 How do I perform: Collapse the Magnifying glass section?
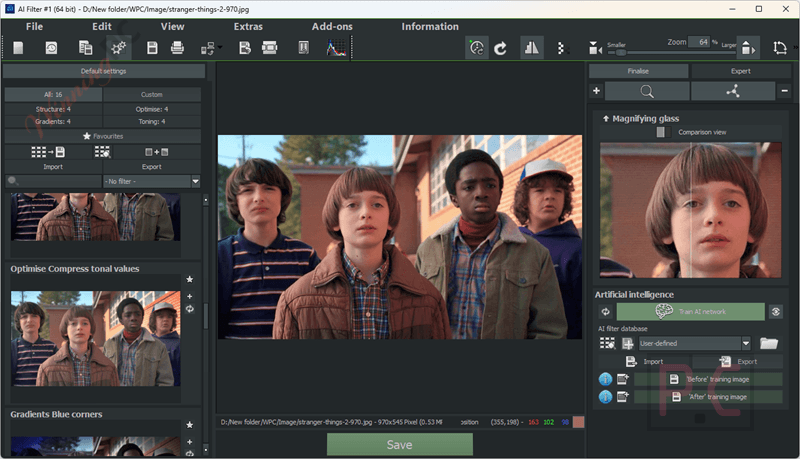pos(606,118)
